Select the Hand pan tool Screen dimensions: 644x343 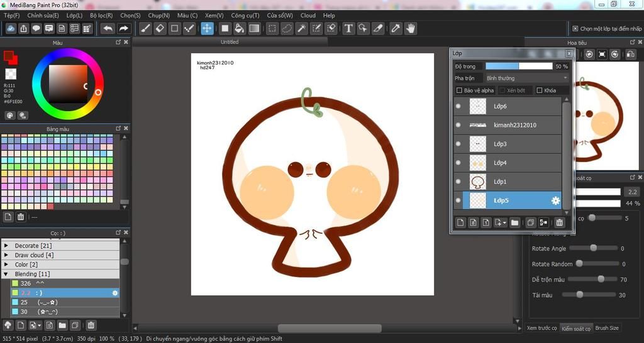pyautogui.click(x=410, y=28)
